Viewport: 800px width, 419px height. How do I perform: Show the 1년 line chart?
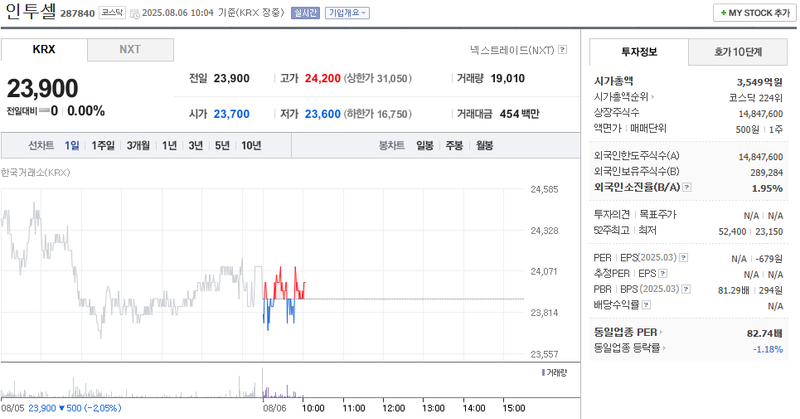[169, 145]
